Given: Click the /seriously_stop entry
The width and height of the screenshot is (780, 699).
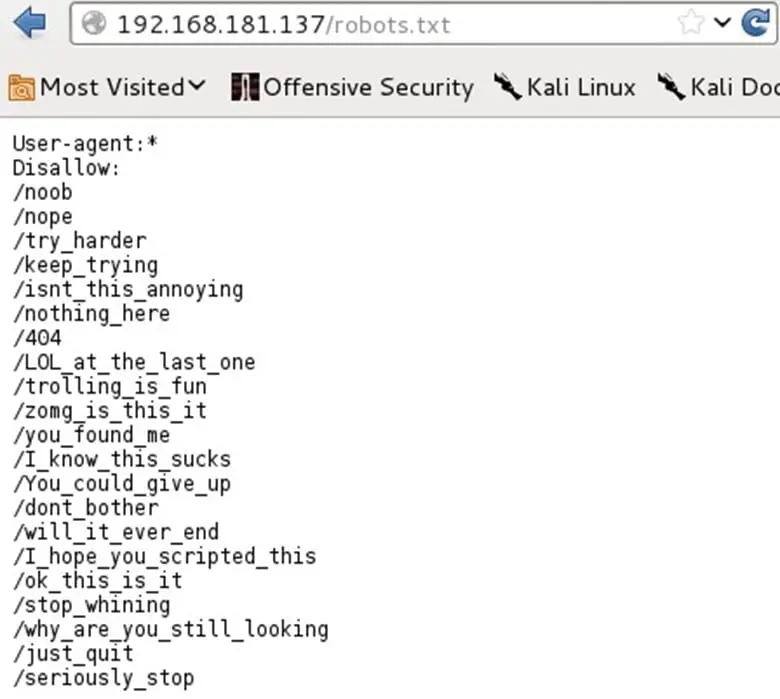Looking at the screenshot, I should pyautogui.click(x=103, y=678).
